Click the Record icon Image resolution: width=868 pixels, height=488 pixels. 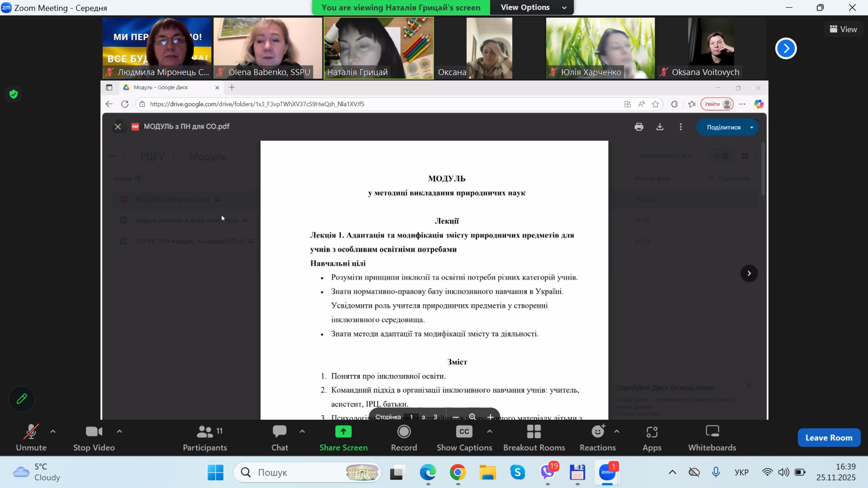tap(404, 432)
